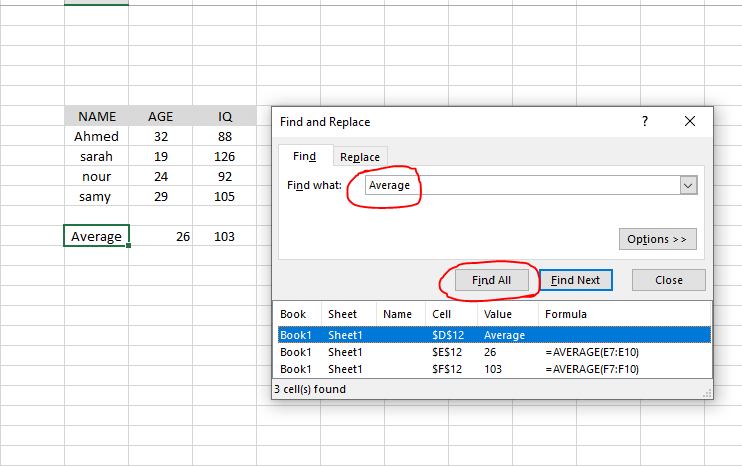Click the Find what text field

[520, 185]
